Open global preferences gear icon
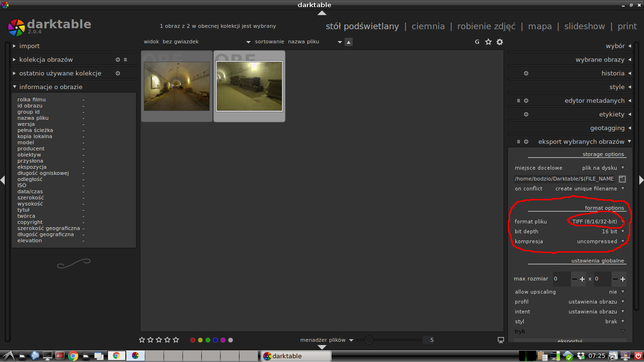This screenshot has width=644, height=362. tap(500, 42)
